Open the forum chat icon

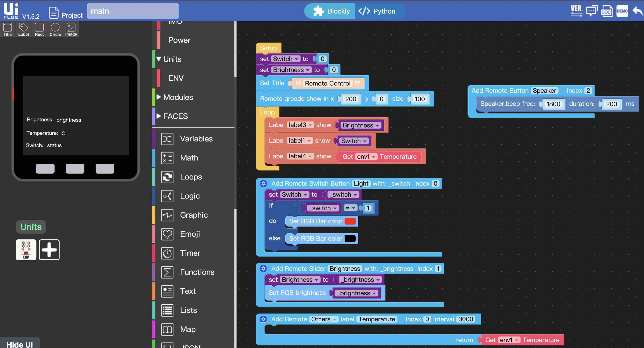[x=592, y=11]
